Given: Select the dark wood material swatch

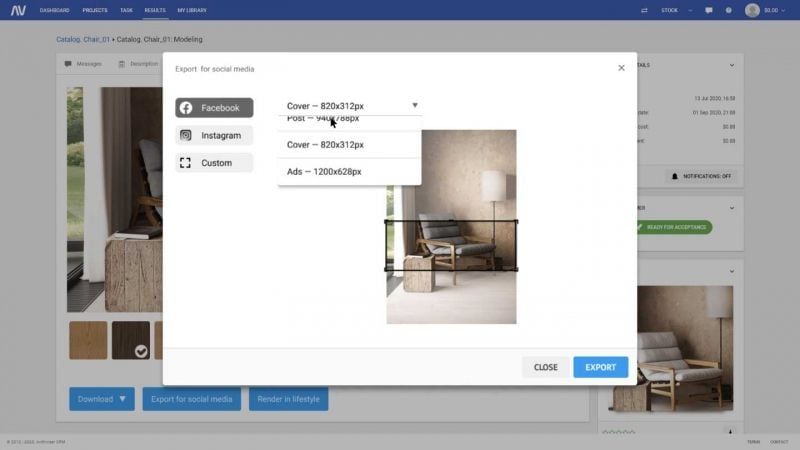Looking at the screenshot, I should point(131,340).
